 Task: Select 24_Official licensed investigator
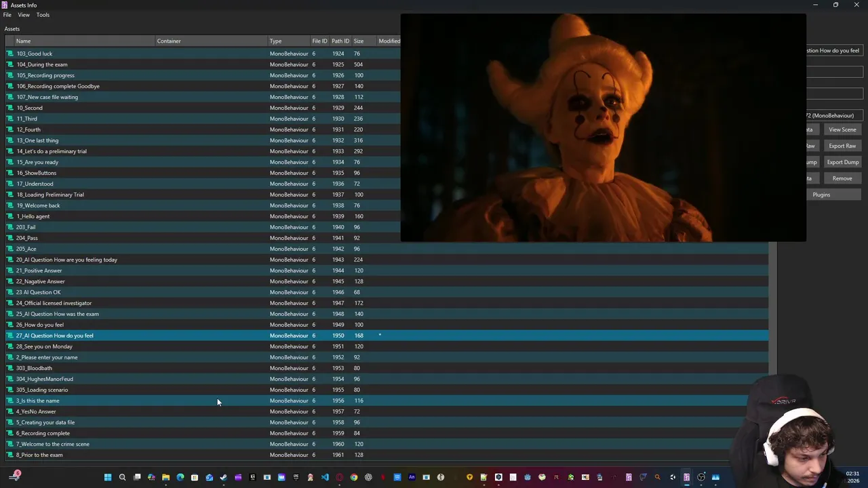pos(387,303)
